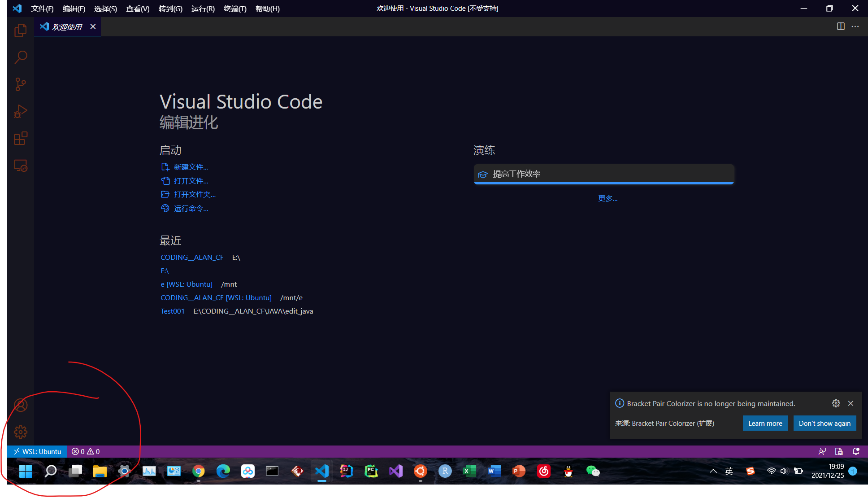Click Don't show again button

pos(825,423)
